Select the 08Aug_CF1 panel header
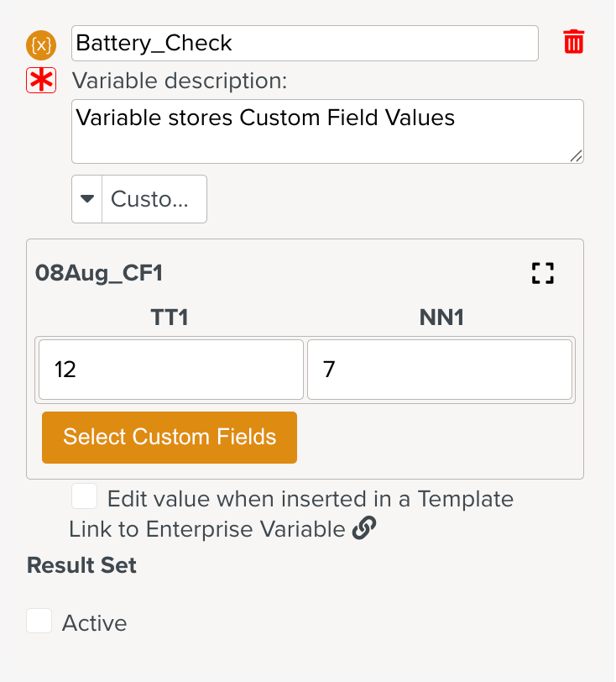The width and height of the screenshot is (616, 682). (x=99, y=272)
